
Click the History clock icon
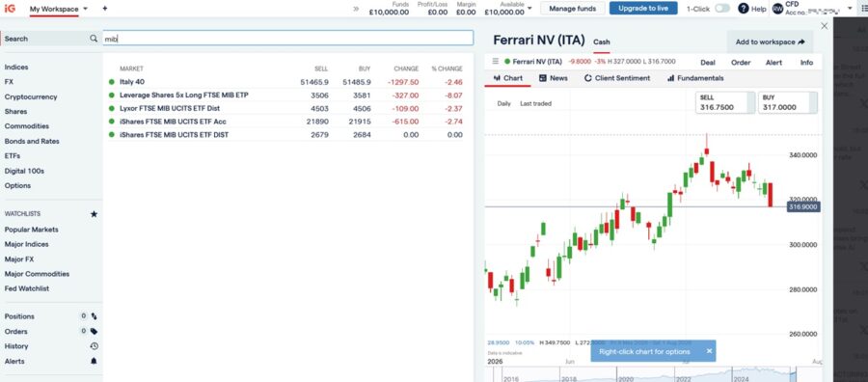95,346
